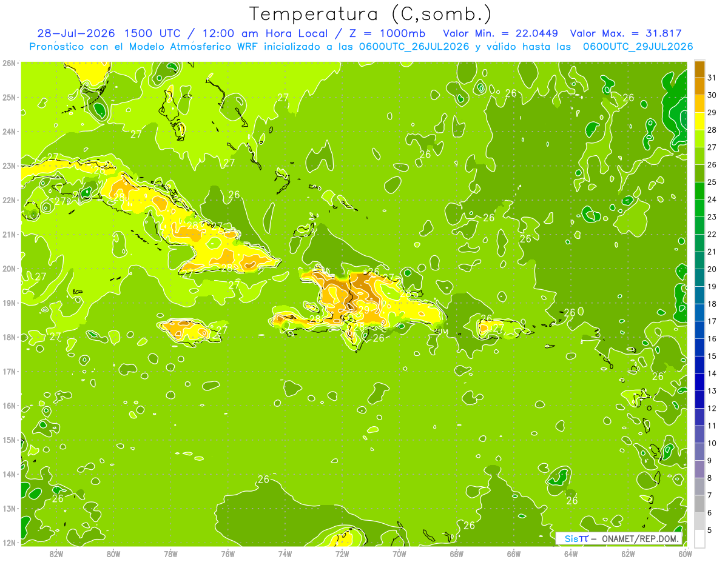Screen dimensions: 728x562
Task: Click the map title 'Temperatura (C,somb.)'
Action: 371,13
